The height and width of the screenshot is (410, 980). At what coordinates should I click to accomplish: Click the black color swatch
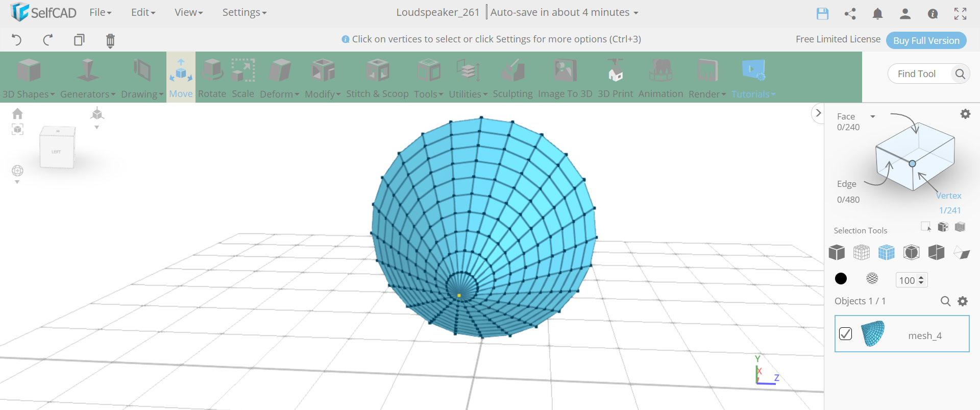tap(841, 278)
